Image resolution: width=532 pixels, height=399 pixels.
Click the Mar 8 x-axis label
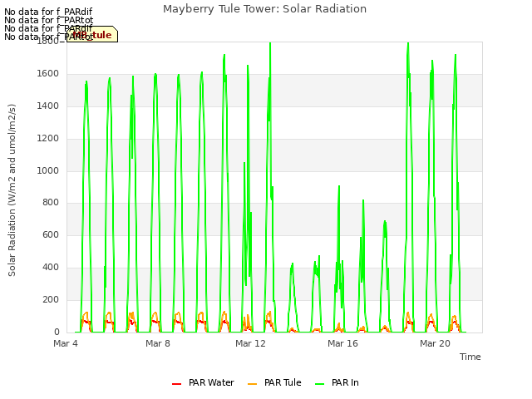click(x=158, y=343)
